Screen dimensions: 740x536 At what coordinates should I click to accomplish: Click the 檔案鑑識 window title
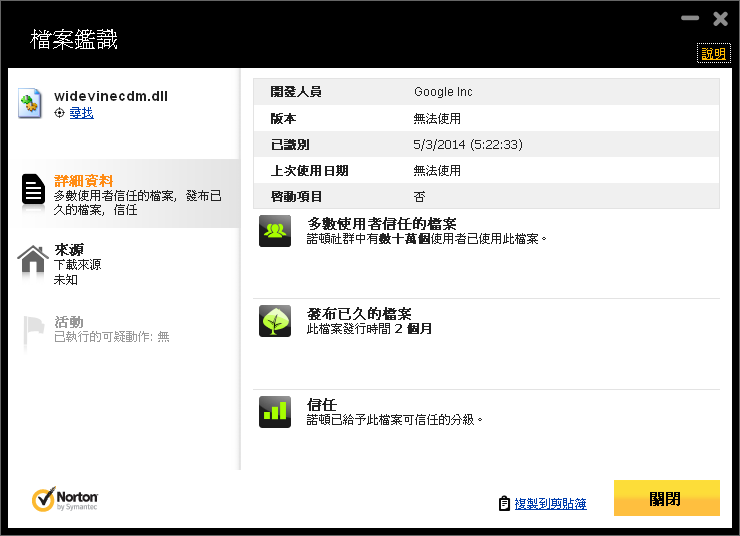coord(74,39)
